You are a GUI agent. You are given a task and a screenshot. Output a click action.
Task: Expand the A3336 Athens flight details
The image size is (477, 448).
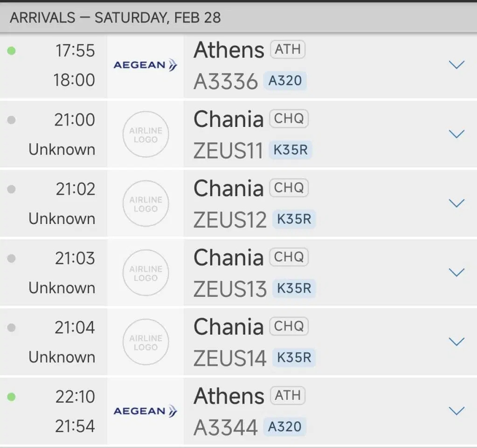click(x=456, y=65)
